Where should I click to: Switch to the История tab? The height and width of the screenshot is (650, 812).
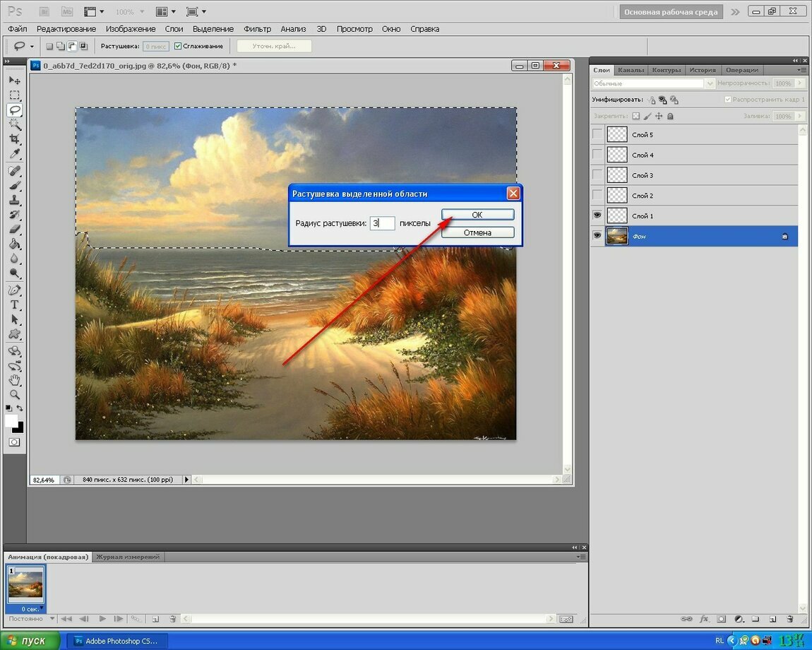tap(703, 70)
